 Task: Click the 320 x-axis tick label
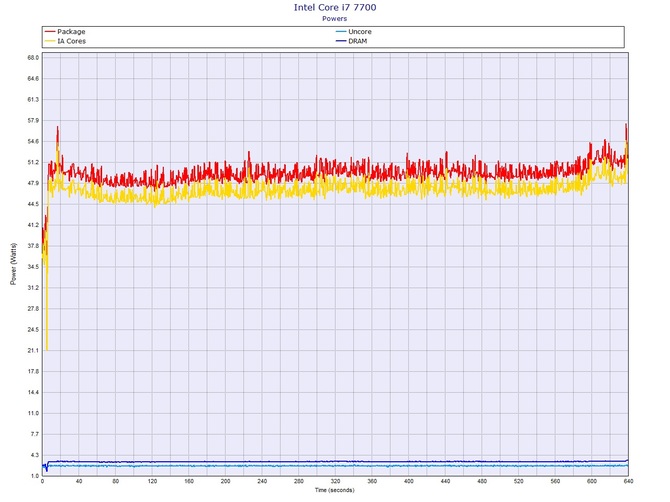tap(335, 481)
